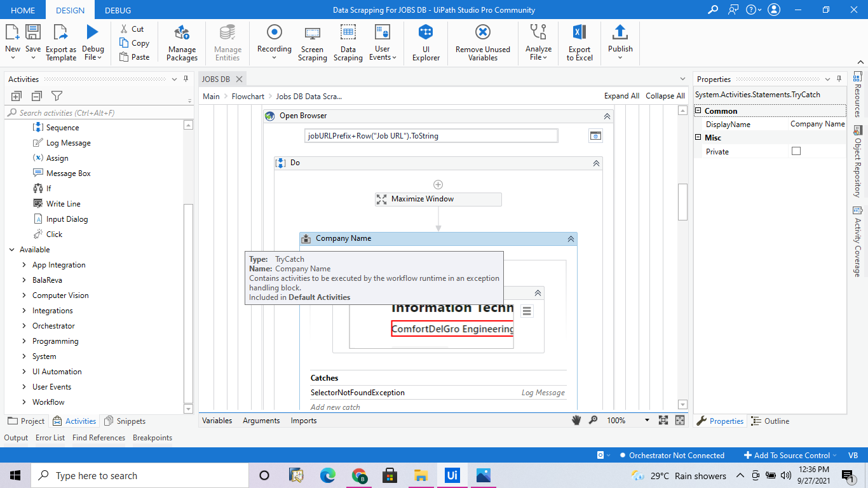
Task: Click the designer vertical scrollbar thumb
Action: tap(683, 201)
